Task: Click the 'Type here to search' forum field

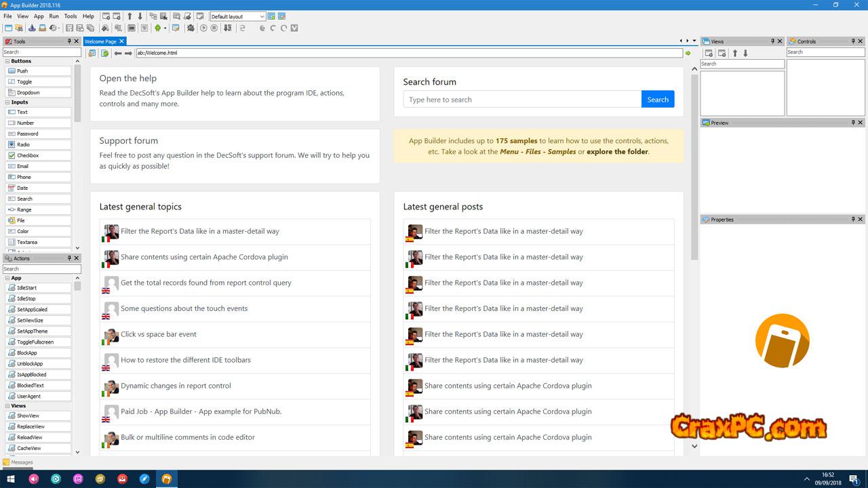Action: coord(522,100)
